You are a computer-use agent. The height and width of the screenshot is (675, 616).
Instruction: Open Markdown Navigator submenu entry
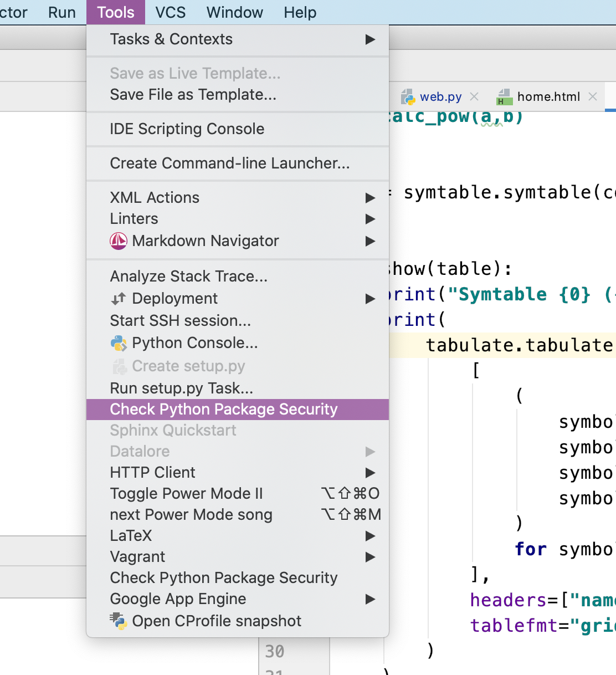[x=238, y=241]
